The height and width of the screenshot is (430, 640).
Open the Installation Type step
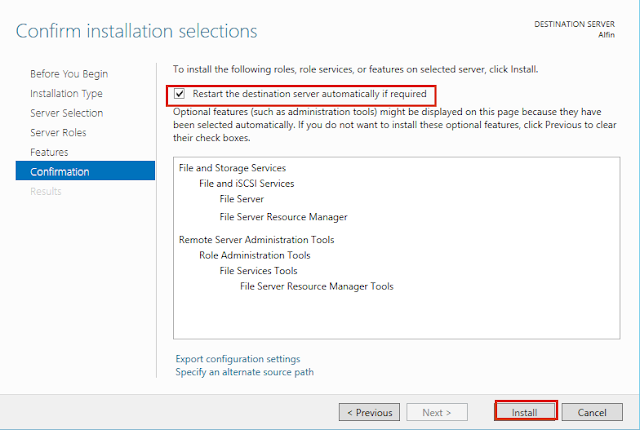tap(66, 94)
